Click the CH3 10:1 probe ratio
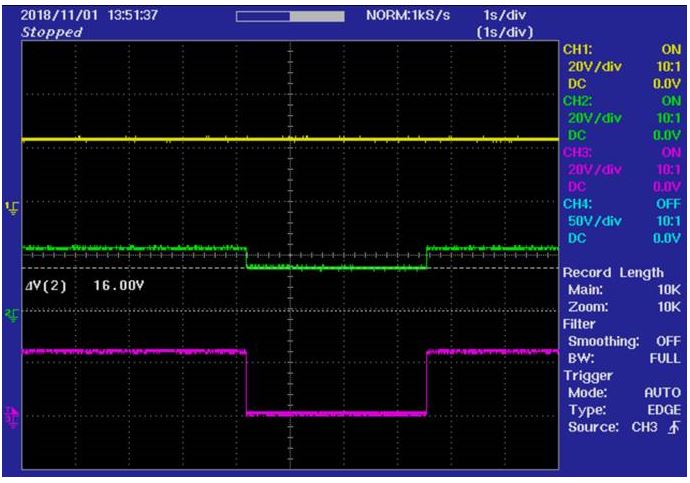Image resolution: width=690 pixels, height=483 pixels. tap(668, 169)
